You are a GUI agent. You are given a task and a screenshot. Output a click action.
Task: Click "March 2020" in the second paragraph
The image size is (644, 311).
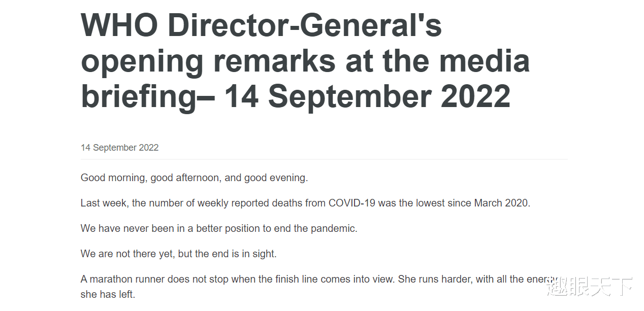(502, 203)
